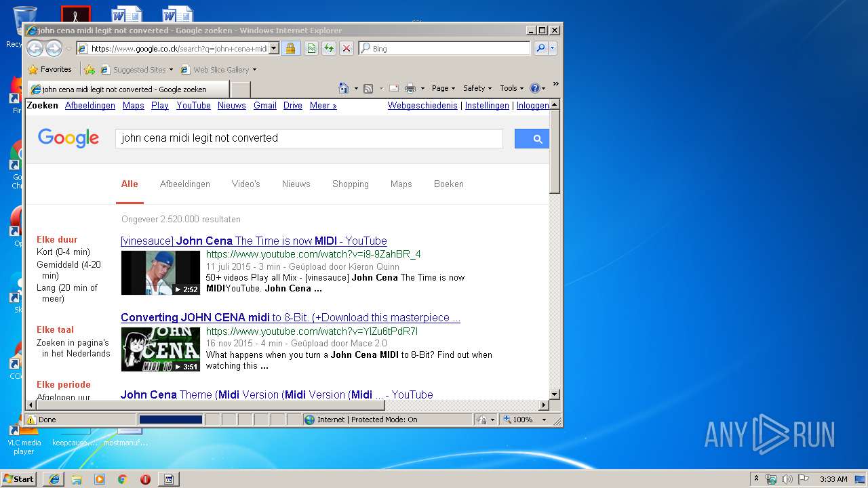The height and width of the screenshot is (488, 868).
Task: Open the Feeds RSS toolbar icon
Action: click(368, 88)
